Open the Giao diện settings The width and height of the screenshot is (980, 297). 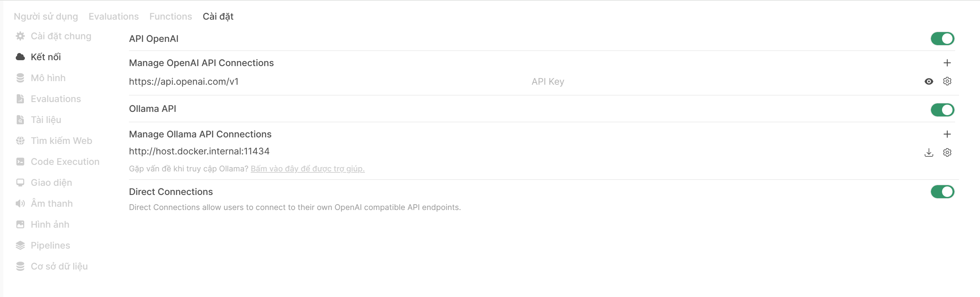point(51,182)
